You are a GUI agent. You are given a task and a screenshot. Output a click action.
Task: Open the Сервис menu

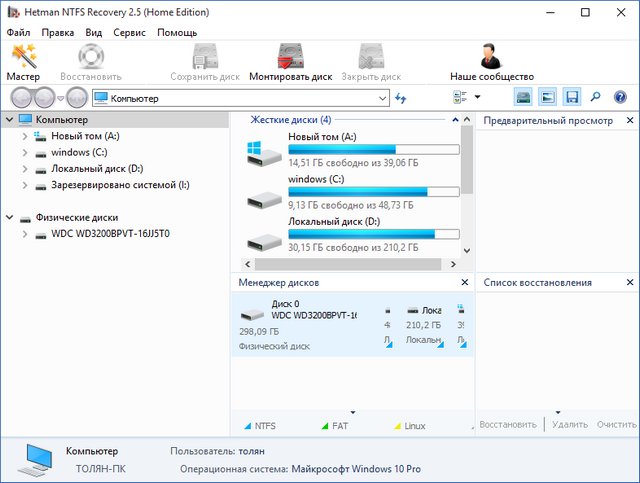click(x=129, y=32)
